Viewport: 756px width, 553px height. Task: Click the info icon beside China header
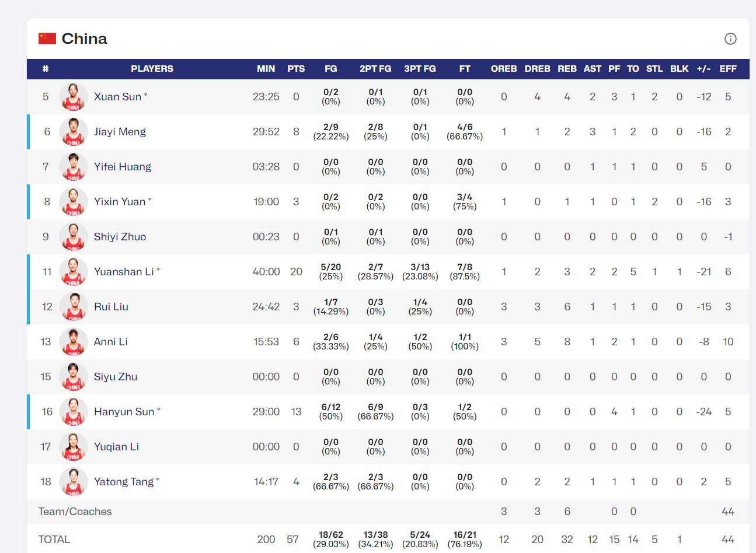click(x=730, y=38)
